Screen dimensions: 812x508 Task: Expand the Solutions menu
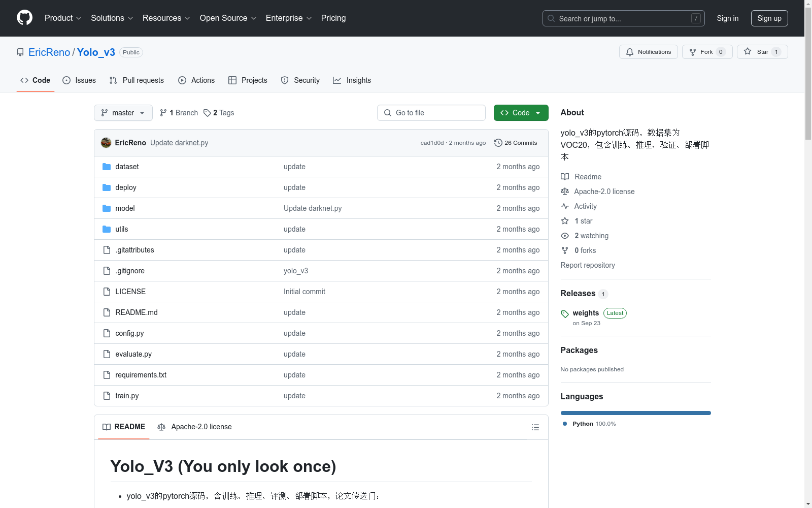(112, 18)
